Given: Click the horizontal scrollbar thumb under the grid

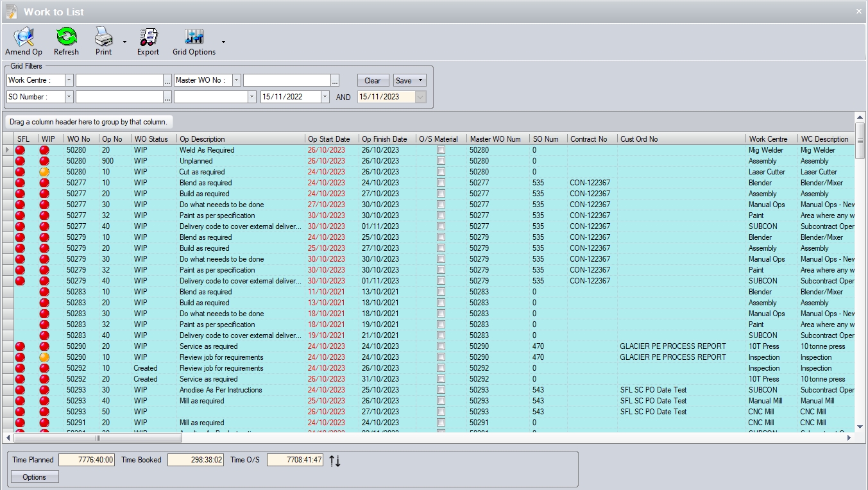Looking at the screenshot, I should pyautogui.click(x=98, y=438).
